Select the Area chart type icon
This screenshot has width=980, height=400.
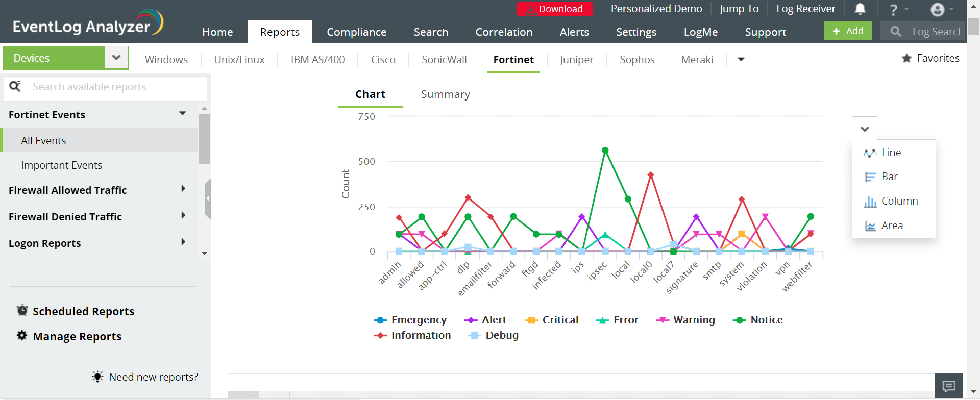click(870, 226)
